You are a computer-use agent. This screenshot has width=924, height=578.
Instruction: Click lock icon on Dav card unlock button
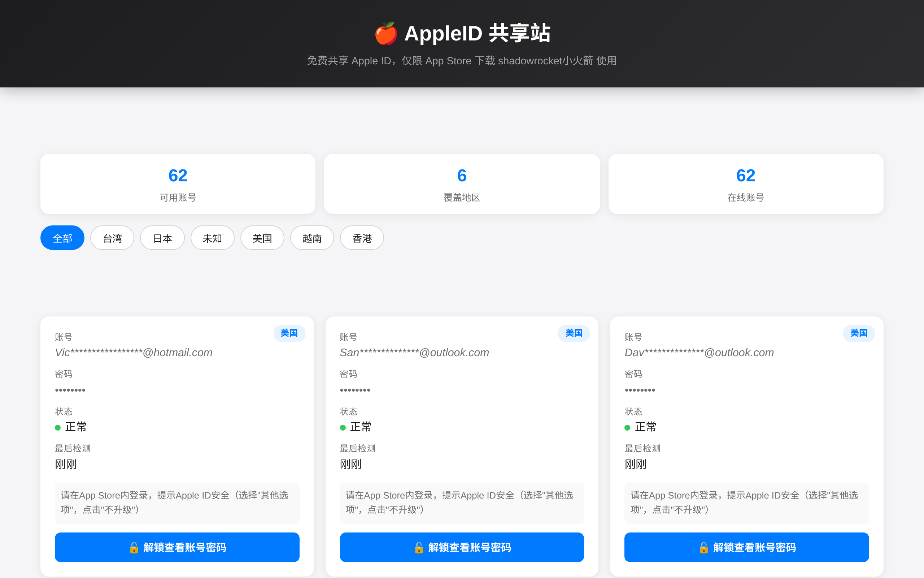[704, 547]
